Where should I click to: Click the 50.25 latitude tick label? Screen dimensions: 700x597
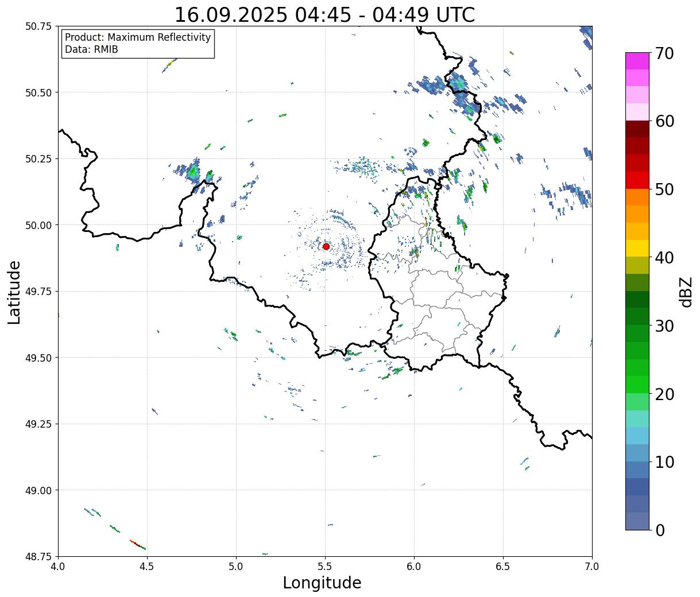[38, 159]
